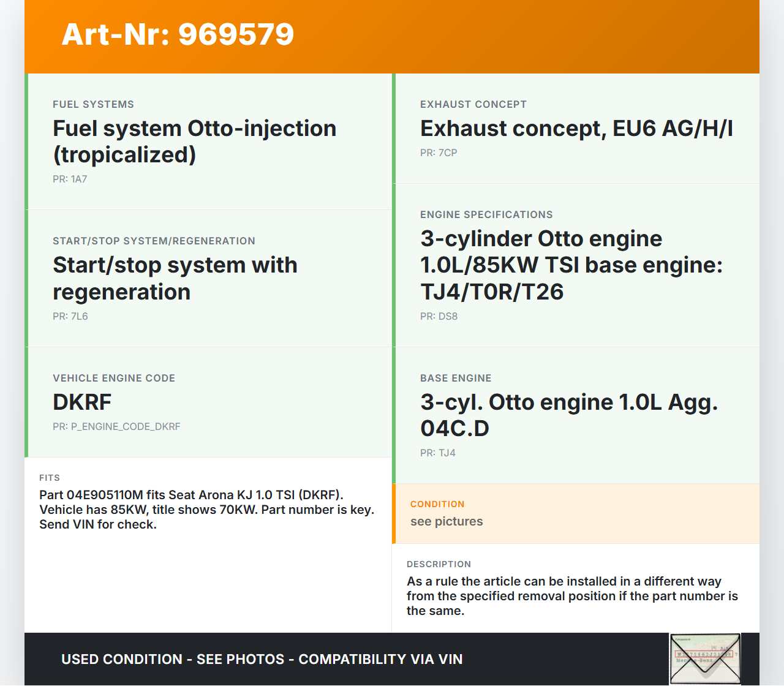Click the part 04E905110M fitment text
Screen dimensions: 784x686
click(206, 510)
